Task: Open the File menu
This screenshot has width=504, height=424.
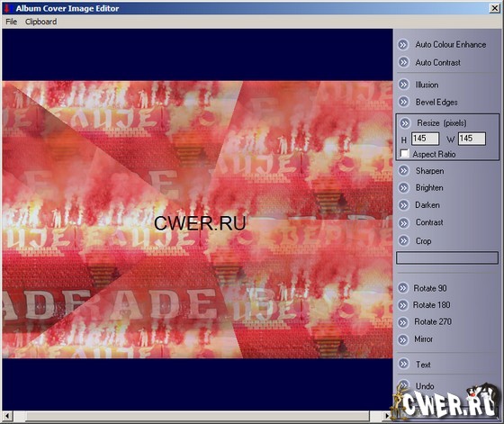Action: pyautogui.click(x=11, y=22)
